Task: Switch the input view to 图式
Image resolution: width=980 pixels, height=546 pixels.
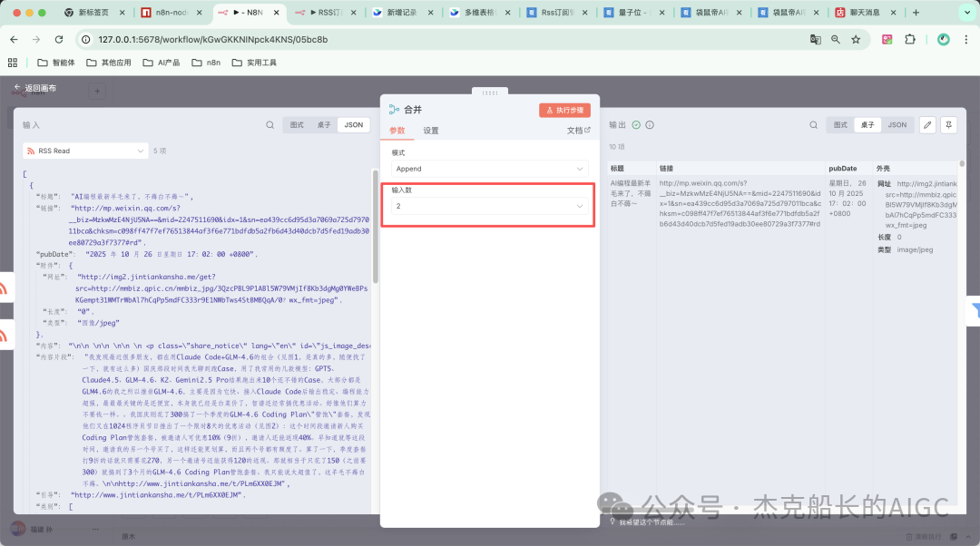Action: click(x=297, y=125)
